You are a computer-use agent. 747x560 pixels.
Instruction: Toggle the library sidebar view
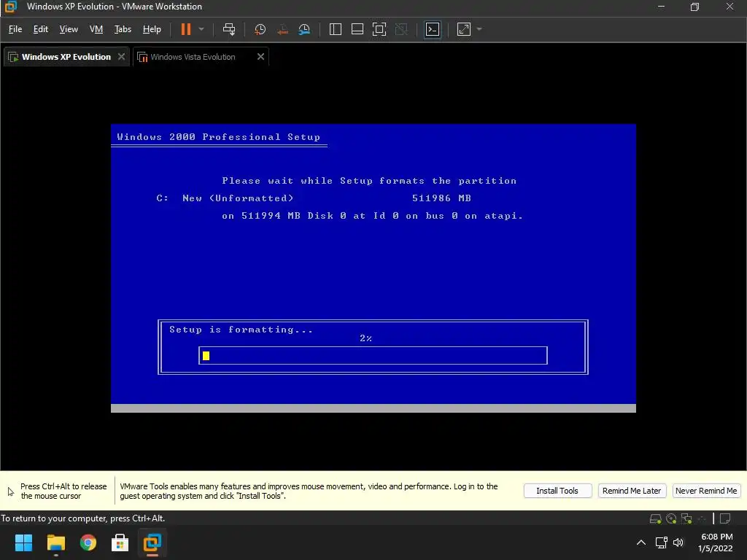(336, 29)
